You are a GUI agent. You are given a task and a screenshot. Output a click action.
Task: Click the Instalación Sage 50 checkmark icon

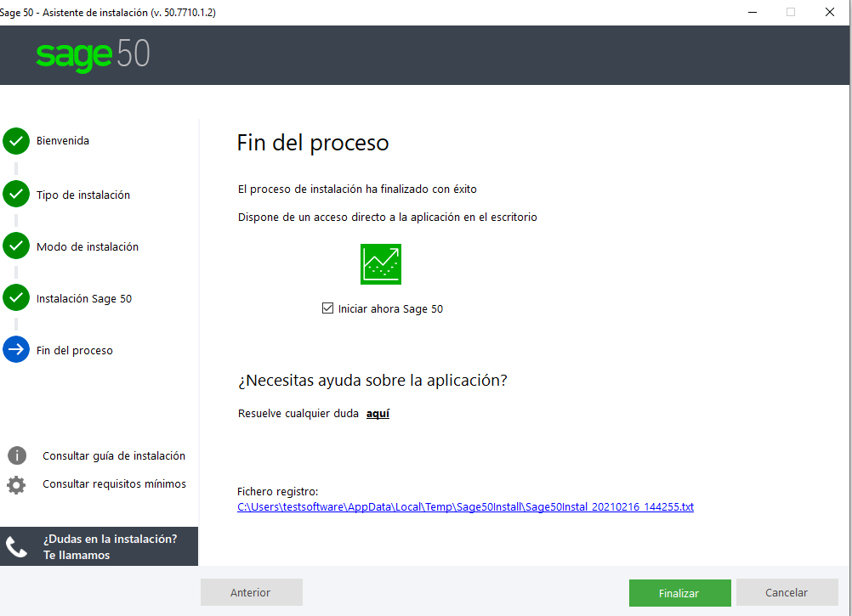16,297
